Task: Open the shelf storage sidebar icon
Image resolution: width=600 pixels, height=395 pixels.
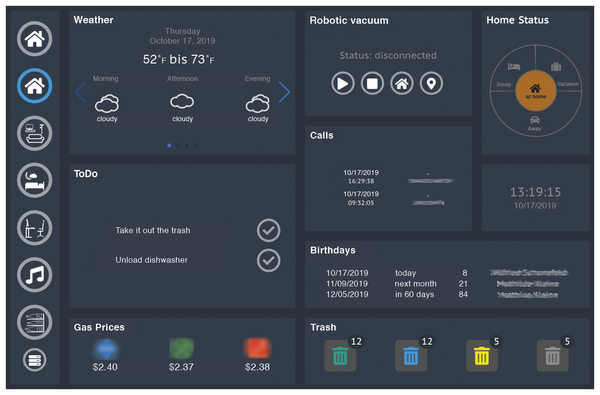Action: [x=35, y=322]
